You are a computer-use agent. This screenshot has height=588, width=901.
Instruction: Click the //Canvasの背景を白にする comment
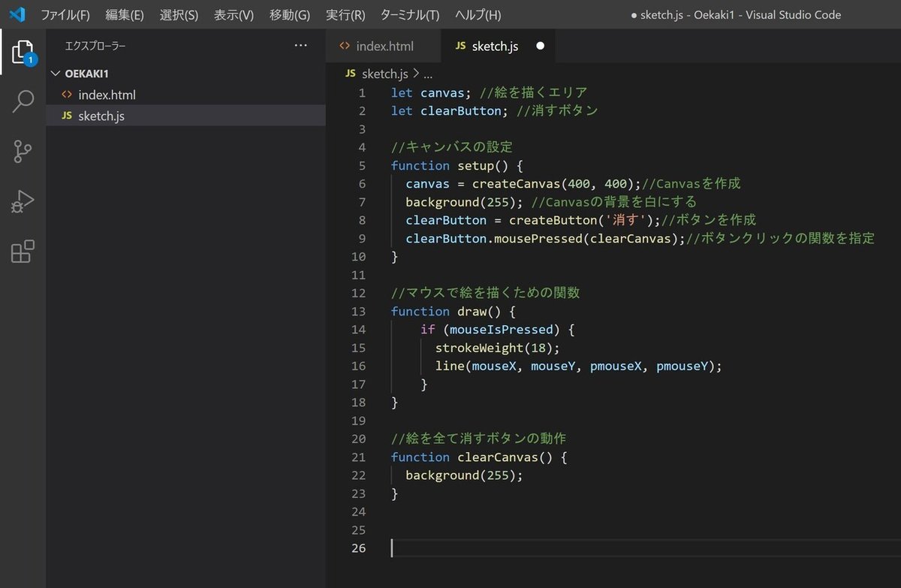(613, 202)
